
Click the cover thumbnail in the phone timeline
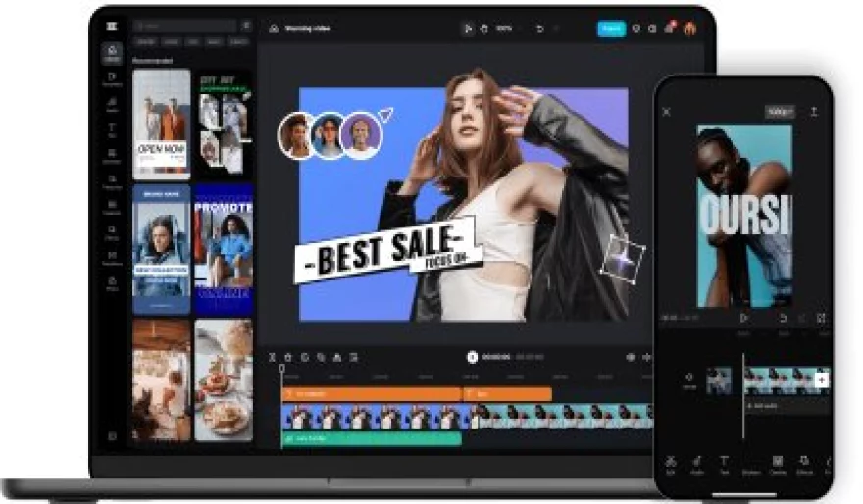coord(719,380)
